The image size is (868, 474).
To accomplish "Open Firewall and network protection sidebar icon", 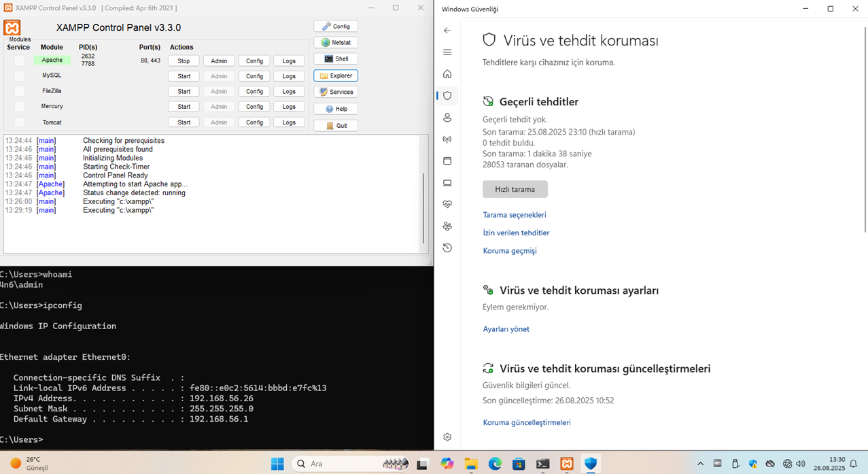I will coord(447,139).
